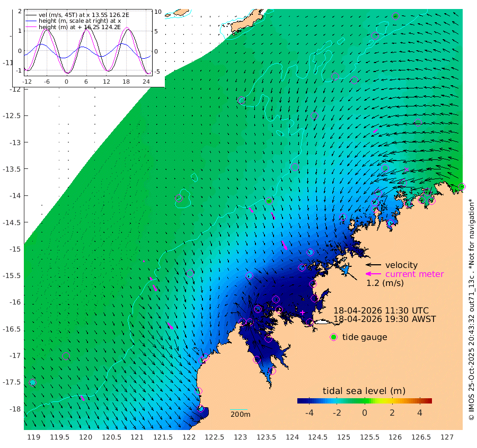The image size is (477, 448).
Task: Click inset right scale label '10'
Action: pyautogui.click(x=158, y=12)
